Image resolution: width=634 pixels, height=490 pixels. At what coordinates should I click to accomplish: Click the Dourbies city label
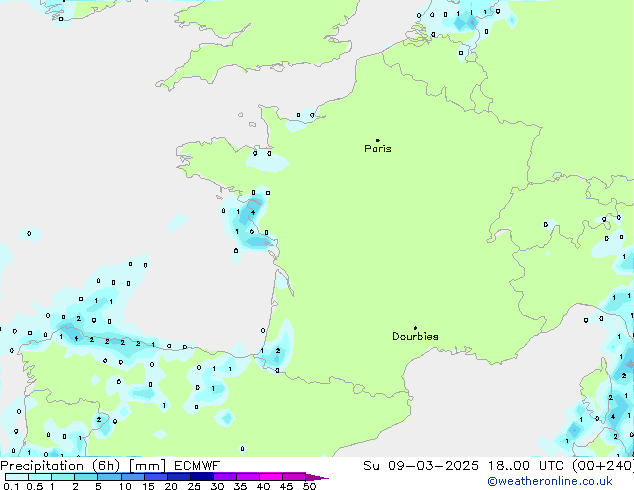pyautogui.click(x=415, y=336)
